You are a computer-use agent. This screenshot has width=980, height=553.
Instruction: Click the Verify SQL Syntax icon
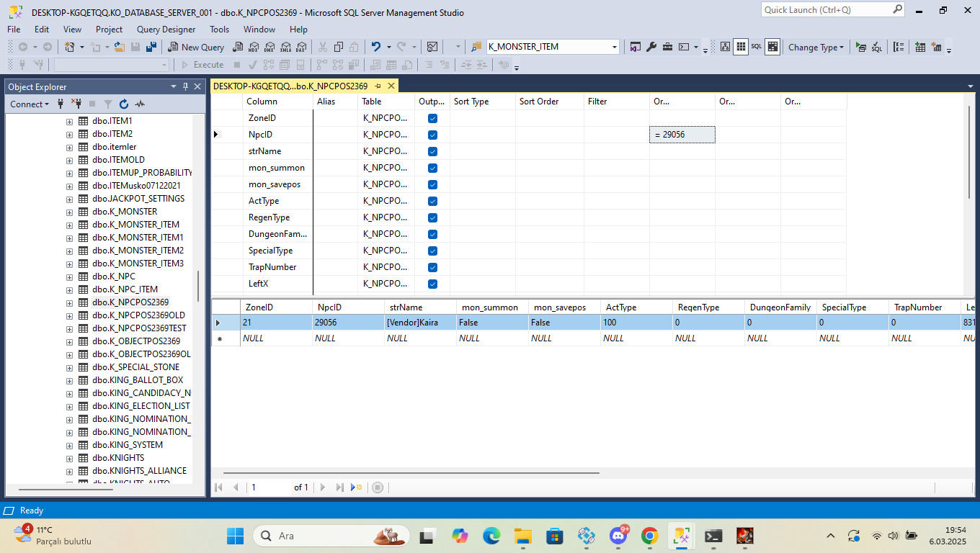pyautogui.click(x=876, y=47)
